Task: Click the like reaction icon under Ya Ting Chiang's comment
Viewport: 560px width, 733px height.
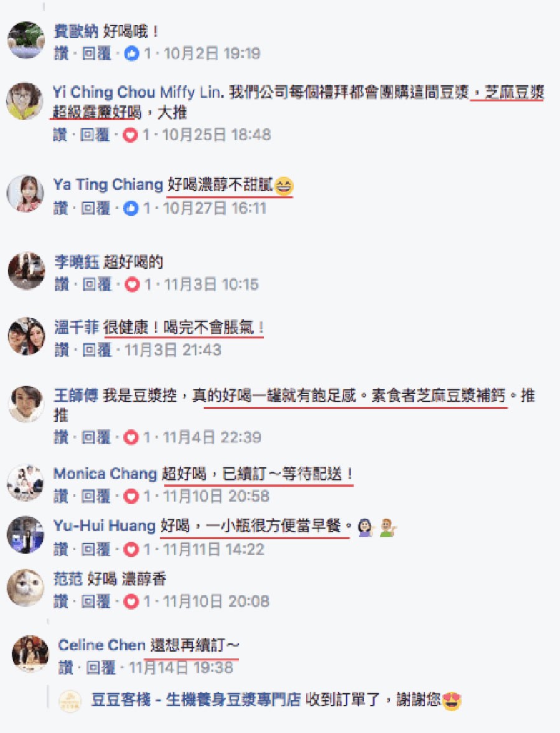Action: (131, 208)
